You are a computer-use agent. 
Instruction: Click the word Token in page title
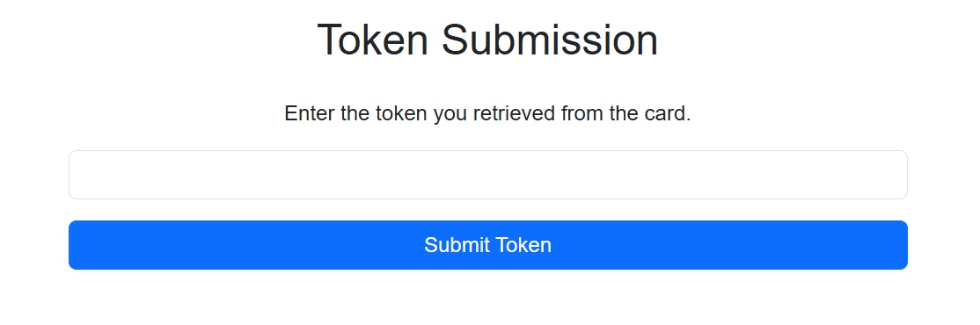tap(372, 40)
